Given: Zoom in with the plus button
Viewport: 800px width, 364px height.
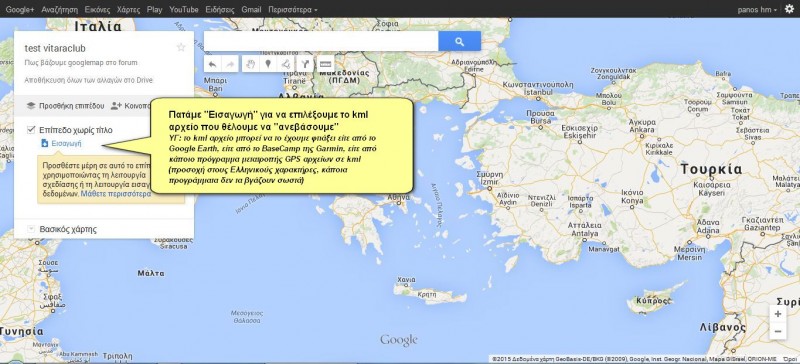Looking at the screenshot, I should point(778,314).
